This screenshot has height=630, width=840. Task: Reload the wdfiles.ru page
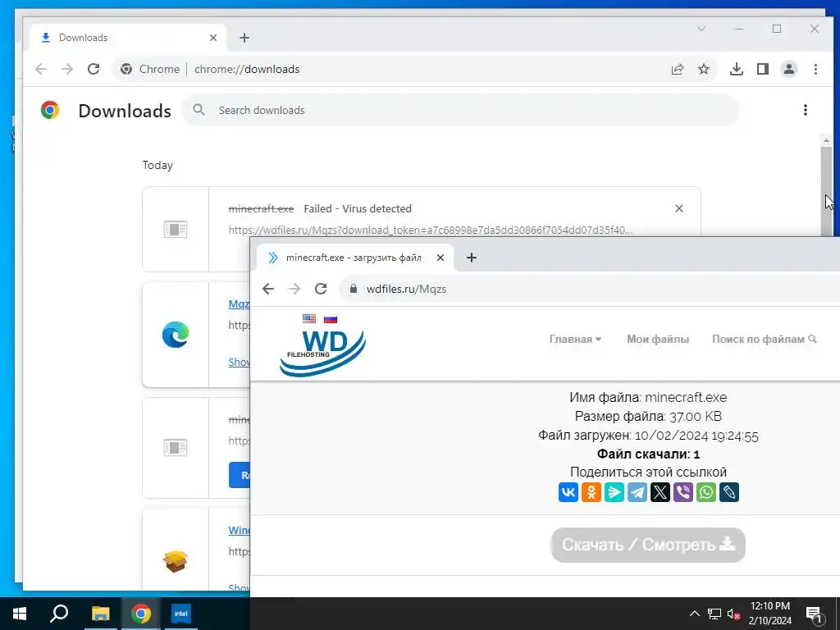(321, 289)
